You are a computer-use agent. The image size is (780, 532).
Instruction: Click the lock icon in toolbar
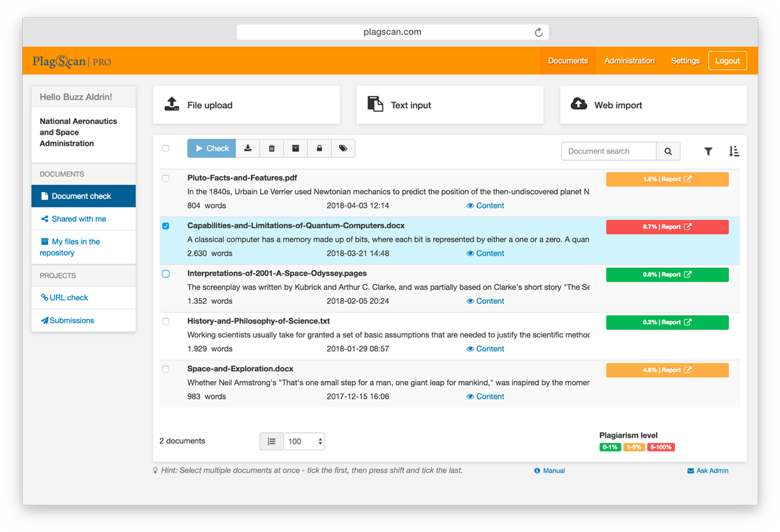319,148
